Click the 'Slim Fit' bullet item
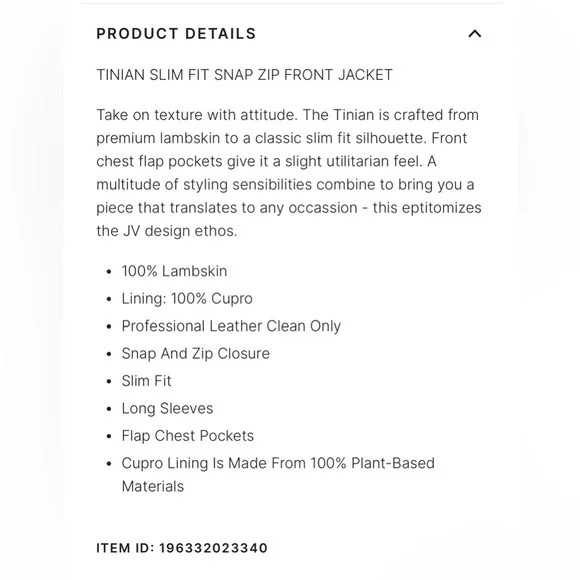 pos(146,381)
